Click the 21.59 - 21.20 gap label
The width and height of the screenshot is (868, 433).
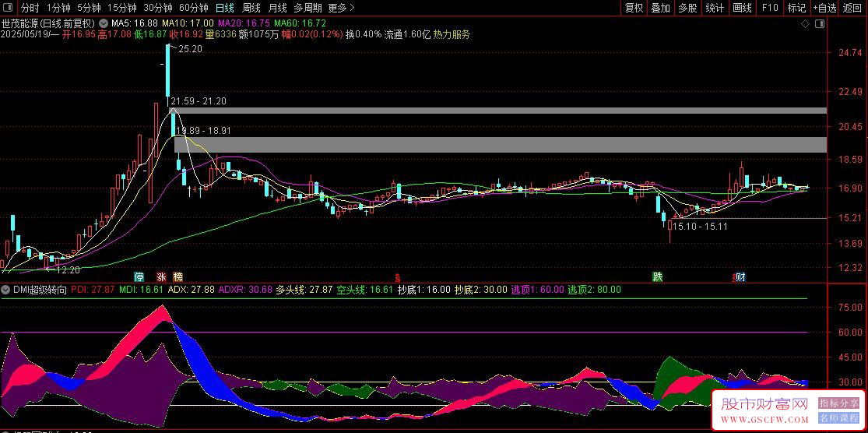[199, 101]
